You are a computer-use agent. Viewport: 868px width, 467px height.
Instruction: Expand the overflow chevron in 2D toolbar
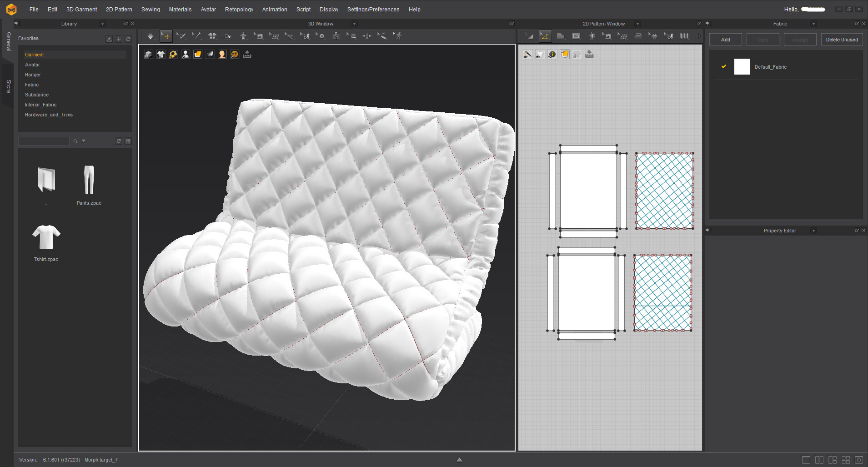click(x=699, y=36)
